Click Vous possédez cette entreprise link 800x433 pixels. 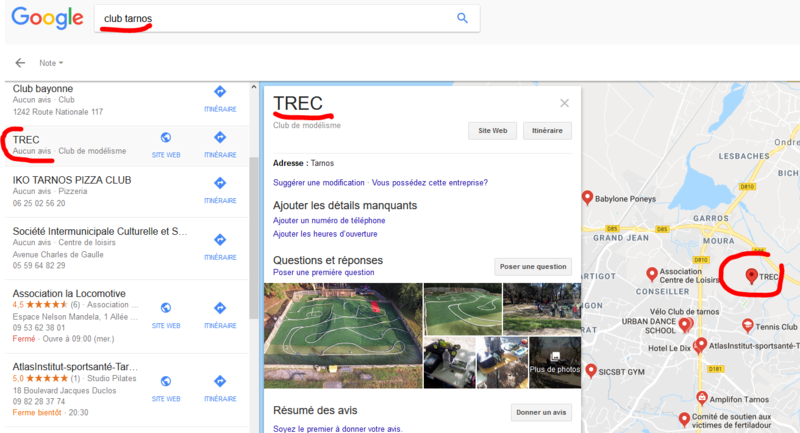(x=430, y=183)
